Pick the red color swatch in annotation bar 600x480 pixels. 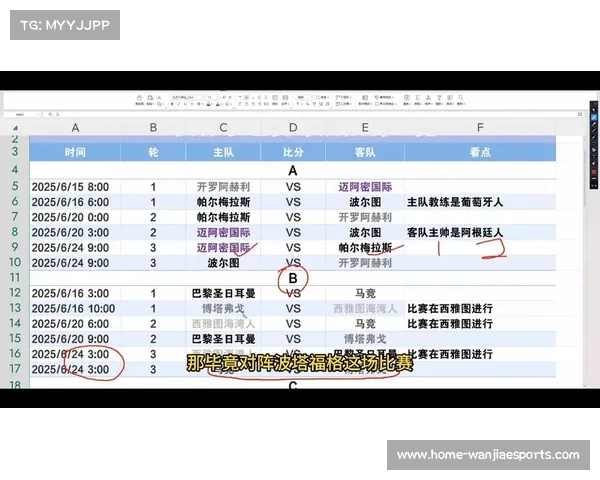pyautogui.click(x=594, y=172)
